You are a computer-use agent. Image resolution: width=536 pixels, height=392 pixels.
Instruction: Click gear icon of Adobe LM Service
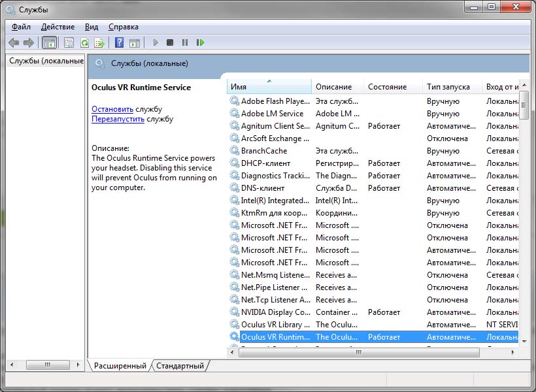[x=234, y=113]
